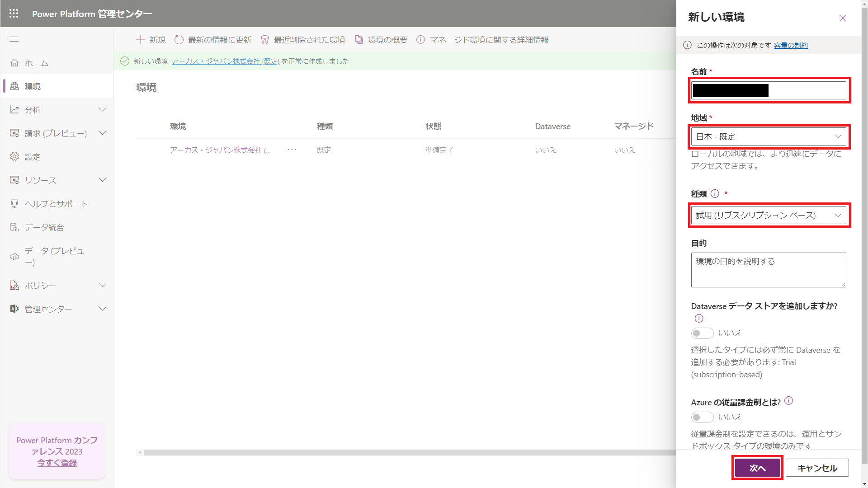Image resolution: width=868 pixels, height=488 pixels.
Task: Click the 名前 input field
Action: (x=769, y=90)
